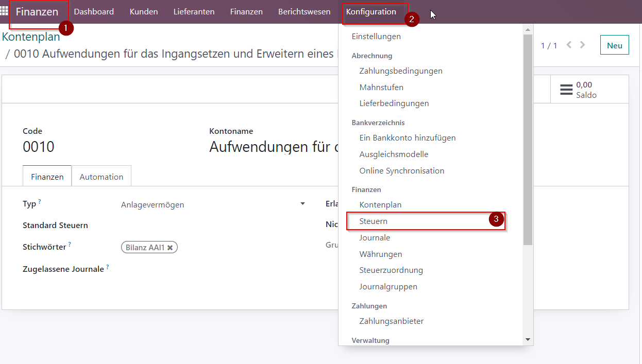Image resolution: width=642 pixels, height=364 pixels.
Task: Select Journalgruppen entry
Action: click(388, 287)
